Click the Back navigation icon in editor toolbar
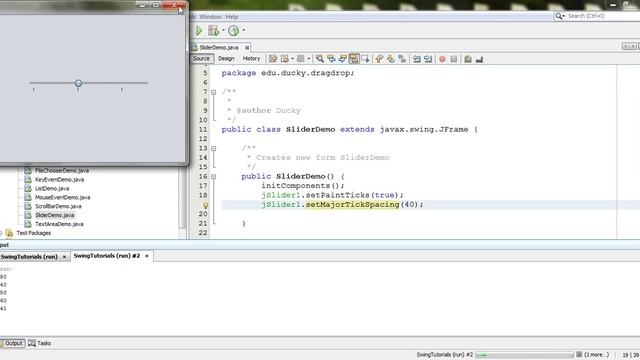 (284, 59)
